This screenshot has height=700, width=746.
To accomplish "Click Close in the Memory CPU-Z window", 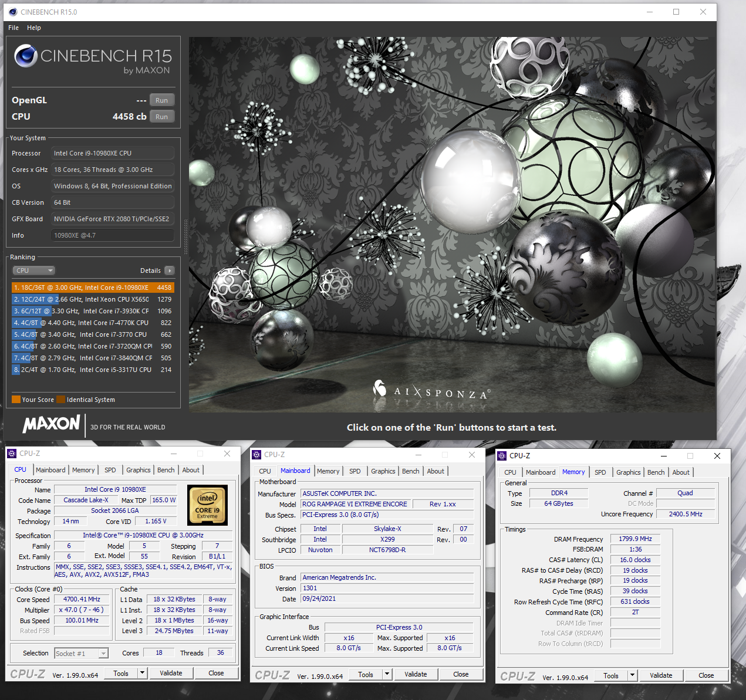I will click(706, 675).
